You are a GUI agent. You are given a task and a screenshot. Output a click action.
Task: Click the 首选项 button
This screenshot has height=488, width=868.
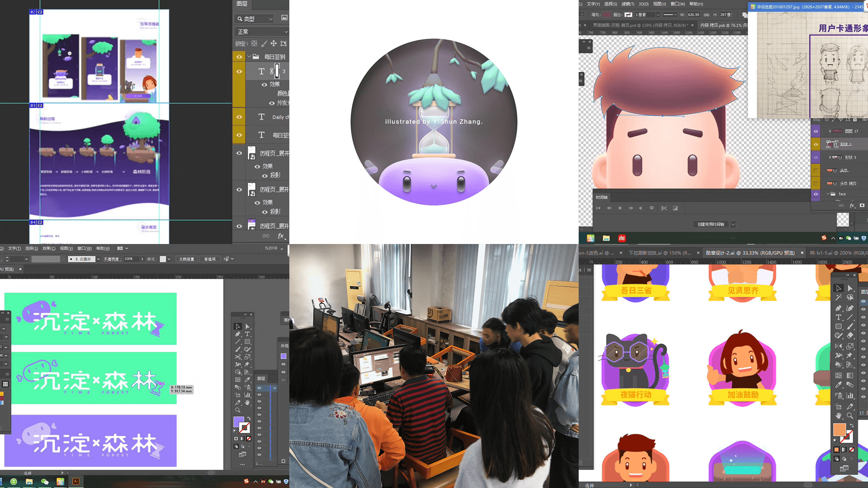210,259
